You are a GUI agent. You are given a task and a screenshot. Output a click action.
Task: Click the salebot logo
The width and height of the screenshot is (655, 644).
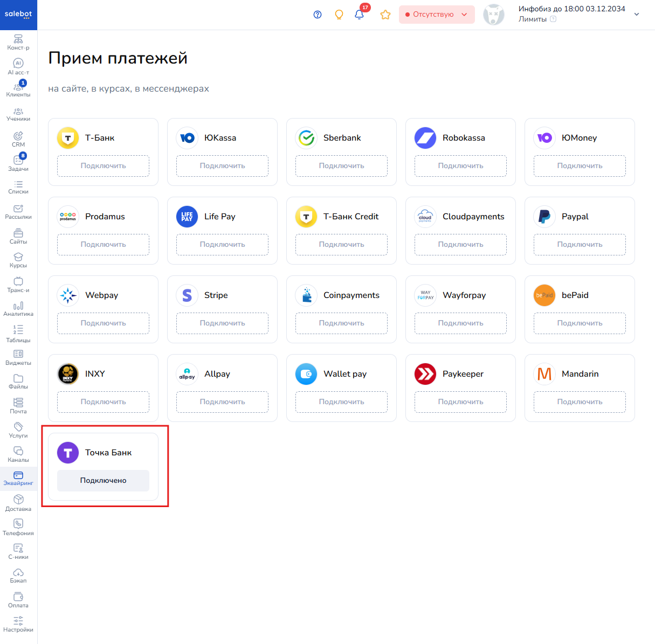tap(18, 15)
